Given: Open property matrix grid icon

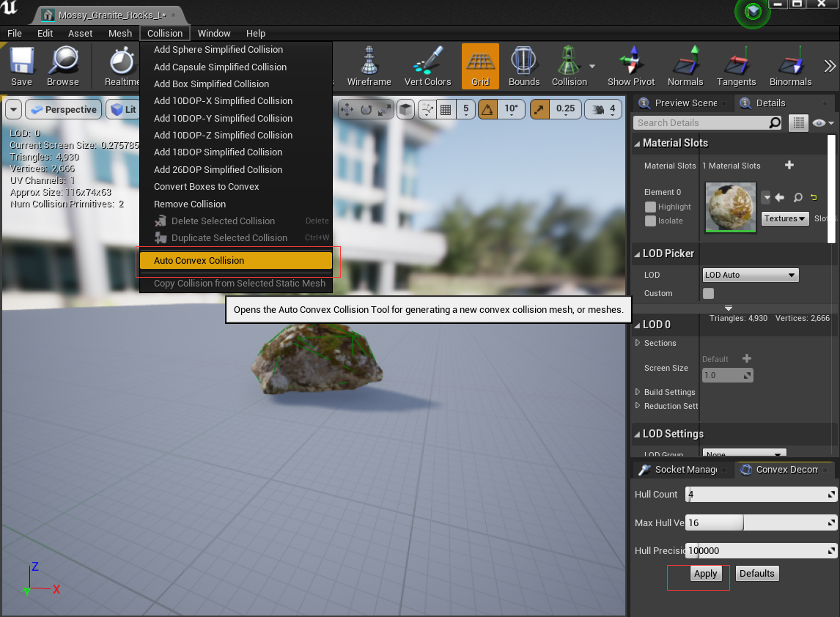Looking at the screenshot, I should click(798, 123).
